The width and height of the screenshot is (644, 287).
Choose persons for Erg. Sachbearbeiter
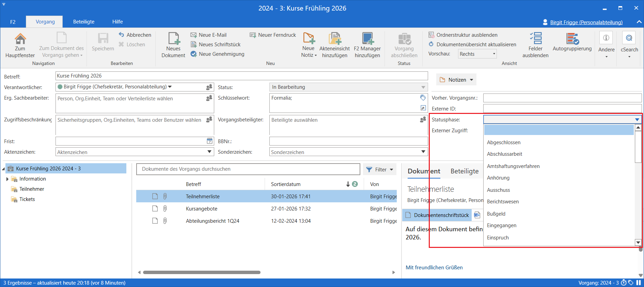(209, 98)
